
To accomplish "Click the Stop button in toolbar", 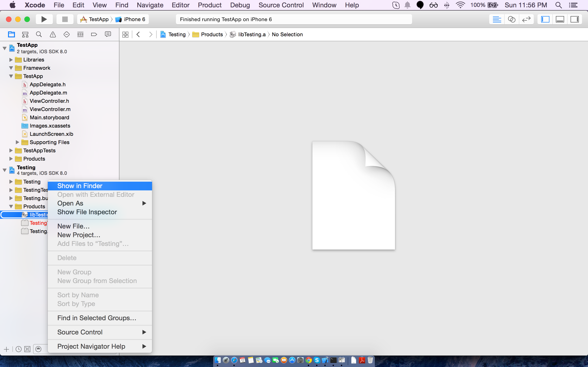I will 65,19.
